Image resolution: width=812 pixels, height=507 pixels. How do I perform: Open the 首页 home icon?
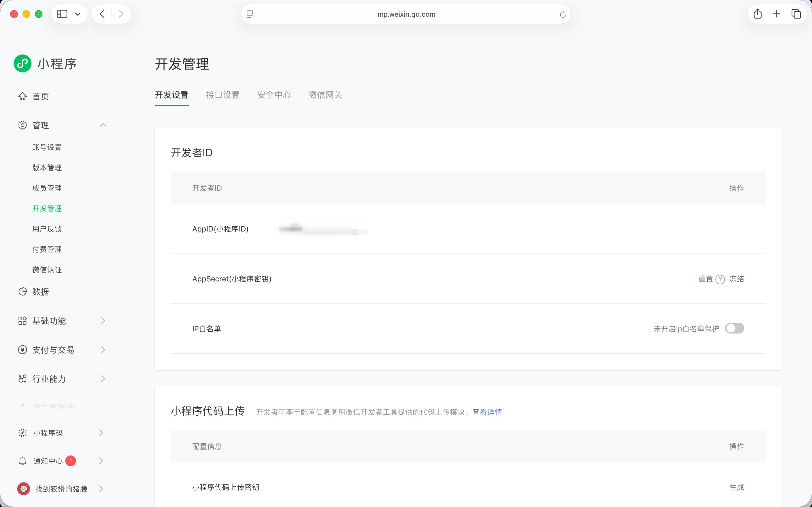[x=23, y=97]
